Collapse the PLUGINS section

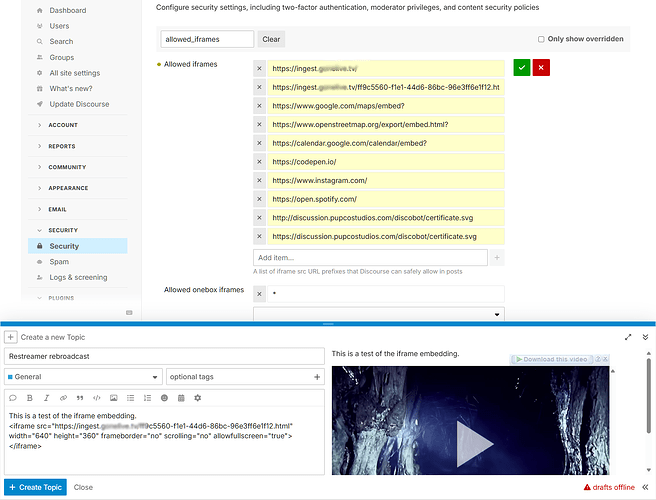click(x=61, y=298)
